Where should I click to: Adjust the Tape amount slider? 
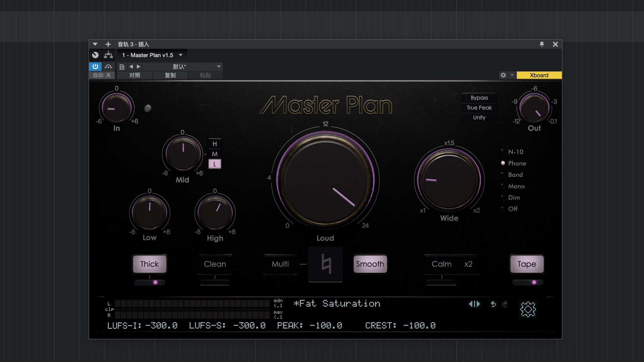[x=527, y=283]
